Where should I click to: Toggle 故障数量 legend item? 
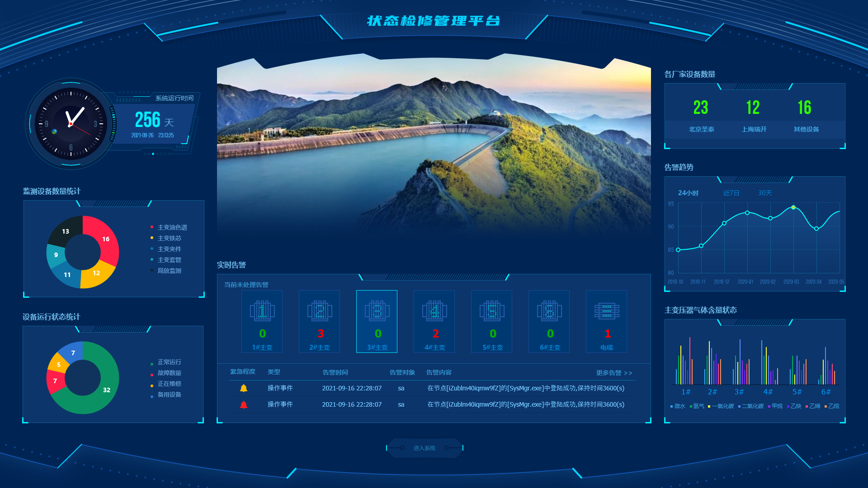click(x=166, y=373)
